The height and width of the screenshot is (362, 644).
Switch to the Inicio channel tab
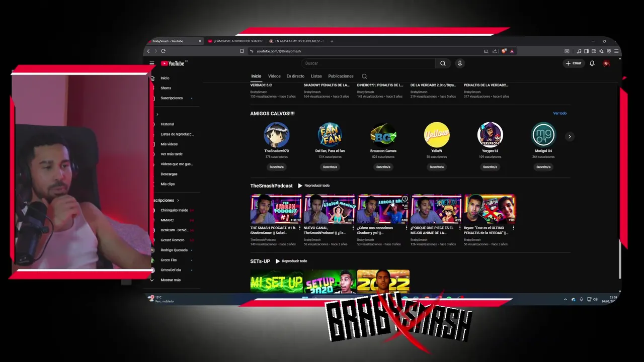pyautogui.click(x=256, y=76)
